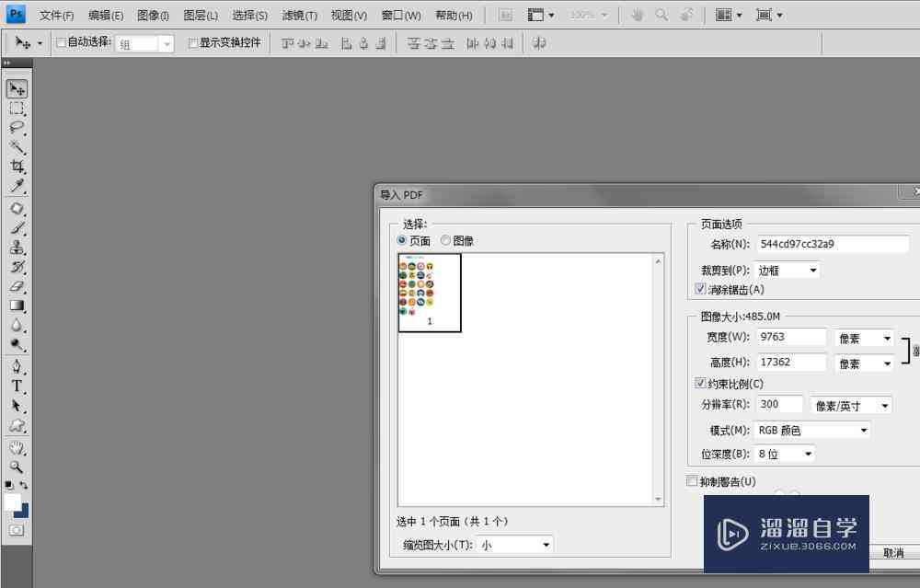Open the height unit 像素 dropdown
Screen dimensions: 920x588
(x=864, y=363)
